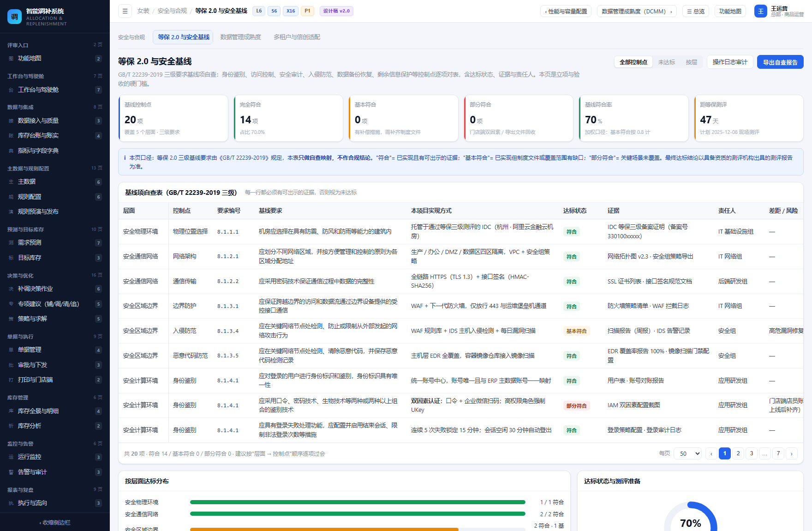812x531 pixels.
Task: Click the blue 调 app logo
Action: (14, 17)
